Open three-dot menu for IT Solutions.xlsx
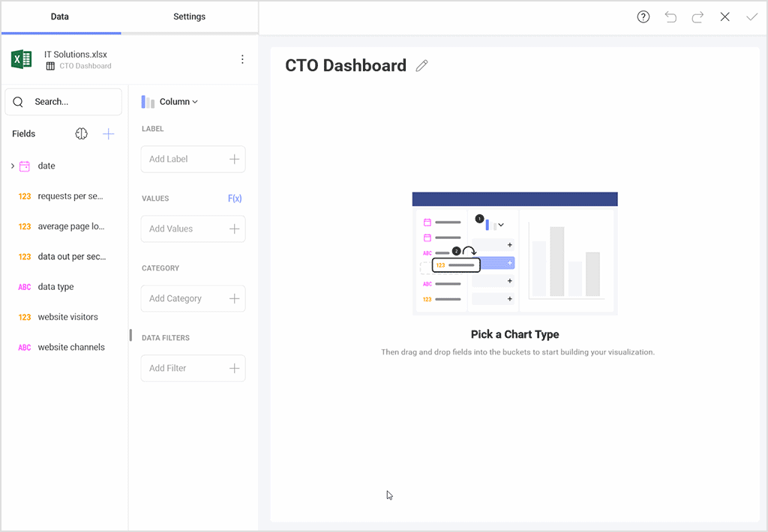The height and width of the screenshot is (532, 768). (x=242, y=59)
